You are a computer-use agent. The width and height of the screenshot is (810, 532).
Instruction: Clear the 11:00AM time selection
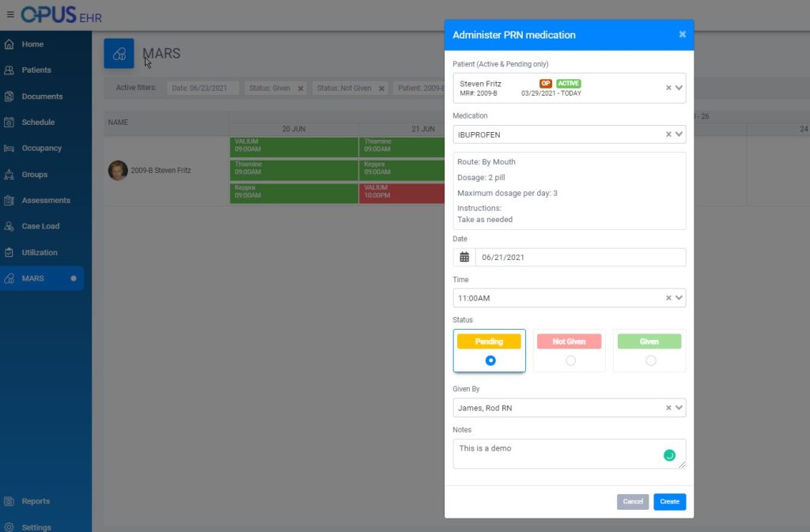(x=668, y=298)
